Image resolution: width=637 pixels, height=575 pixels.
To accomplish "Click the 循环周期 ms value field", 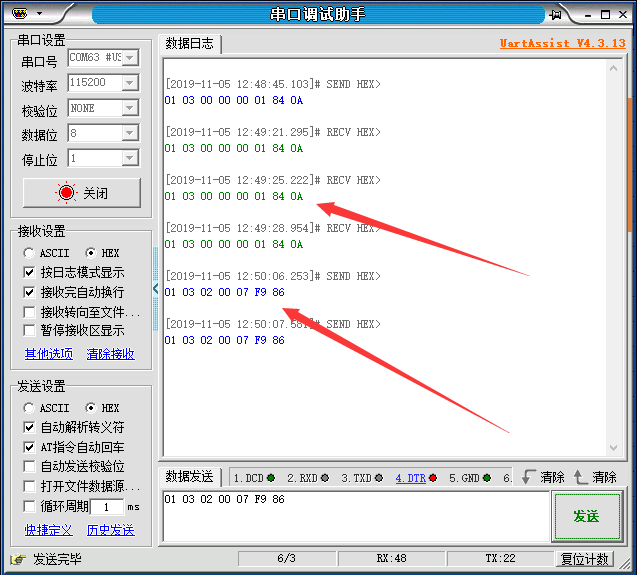I will [x=106, y=507].
